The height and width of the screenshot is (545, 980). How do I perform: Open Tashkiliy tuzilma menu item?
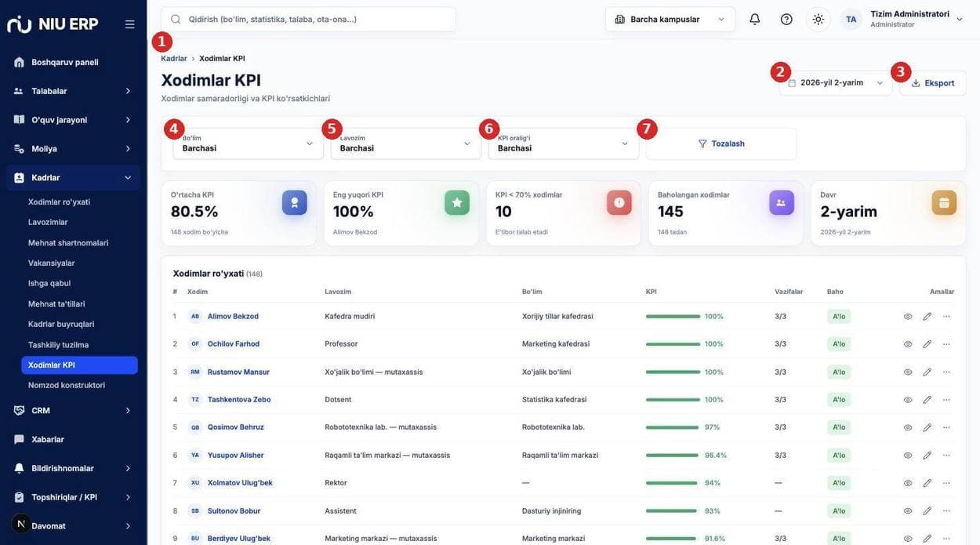(59, 344)
